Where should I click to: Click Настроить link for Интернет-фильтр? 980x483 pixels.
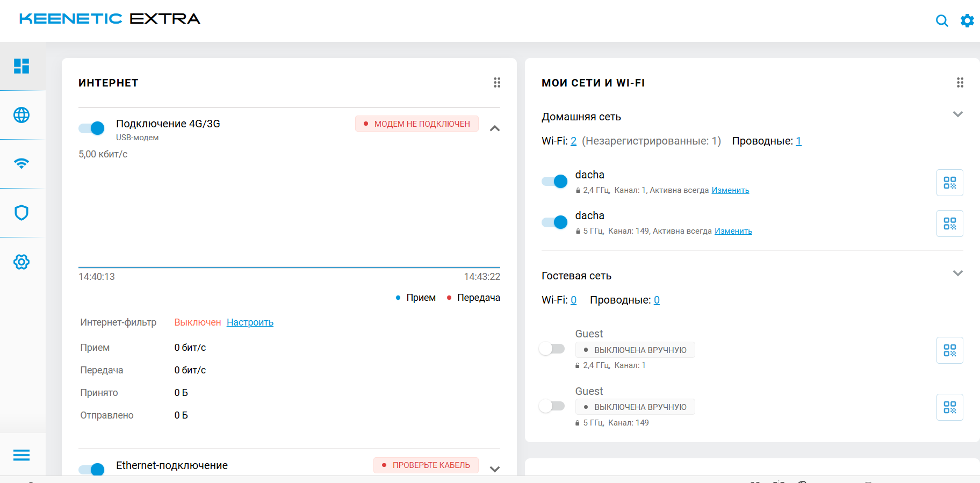point(250,322)
